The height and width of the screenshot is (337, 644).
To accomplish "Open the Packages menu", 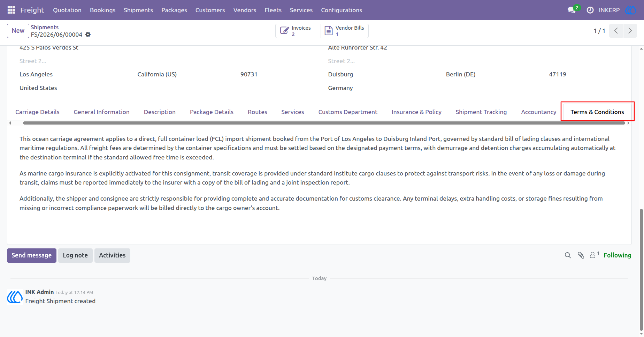I will tap(174, 10).
